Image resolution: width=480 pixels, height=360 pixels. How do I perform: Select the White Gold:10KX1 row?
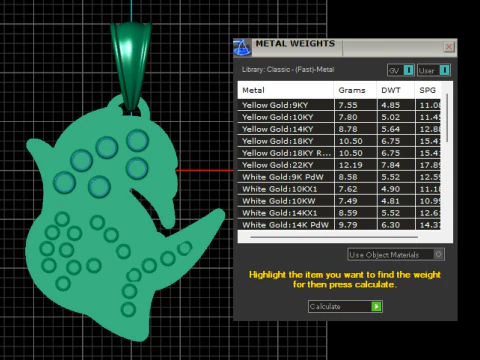click(x=339, y=189)
